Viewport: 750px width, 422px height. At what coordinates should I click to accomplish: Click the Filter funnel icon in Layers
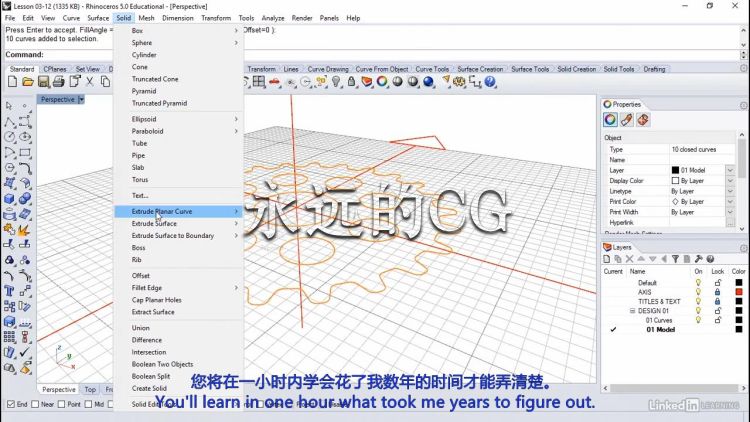(x=675, y=259)
